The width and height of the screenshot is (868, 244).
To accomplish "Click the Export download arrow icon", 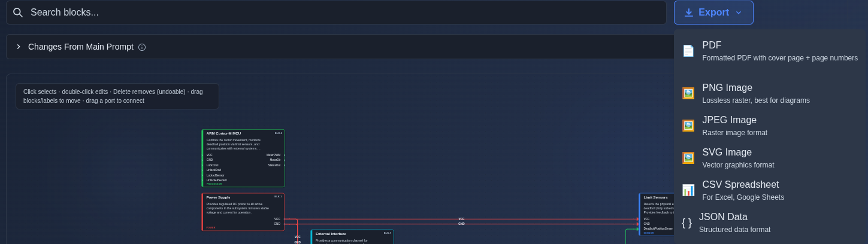I will tap(689, 13).
